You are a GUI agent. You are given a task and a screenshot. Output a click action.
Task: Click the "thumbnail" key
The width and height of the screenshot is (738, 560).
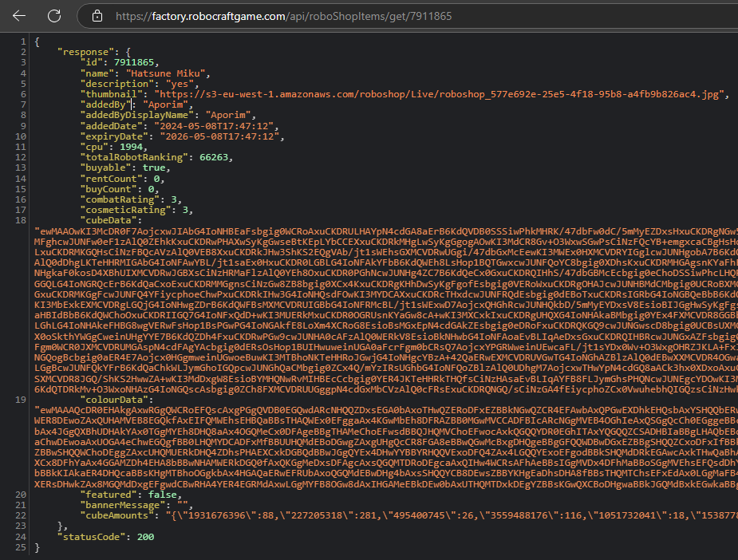[111, 94]
